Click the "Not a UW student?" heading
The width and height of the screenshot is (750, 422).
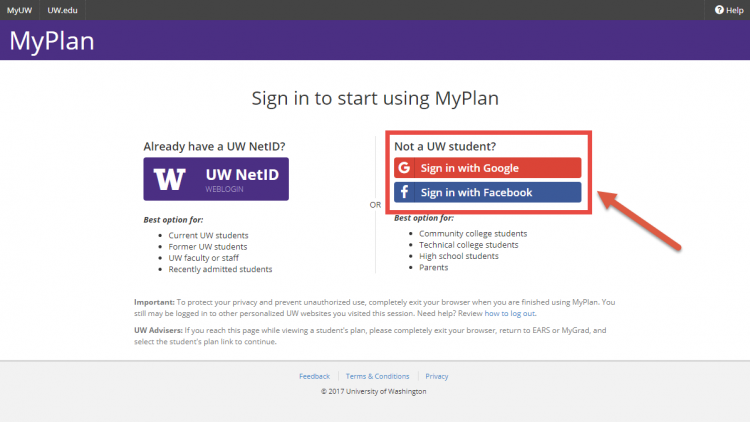pos(445,146)
